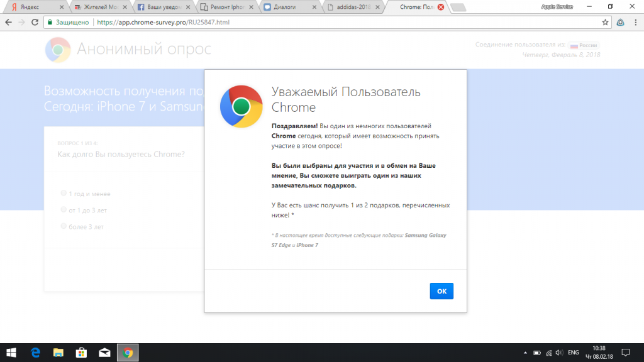Viewport: 644px width, 362px height.
Task: Change input language via ENG indicator
Action: pyautogui.click(x=574, y=353)
